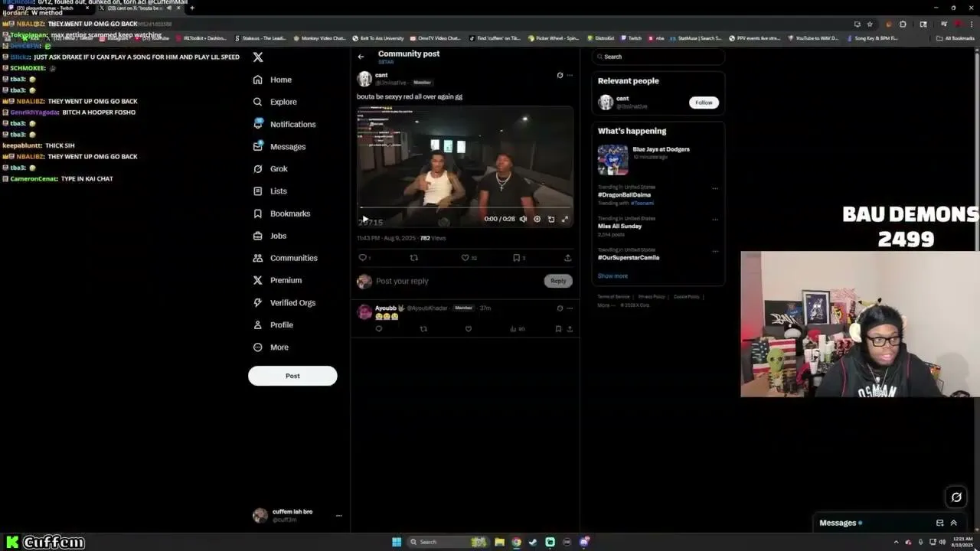This screenshot has height=551, width=980.
Task: Open video settings gear
Action: click(x=537, y=219)
